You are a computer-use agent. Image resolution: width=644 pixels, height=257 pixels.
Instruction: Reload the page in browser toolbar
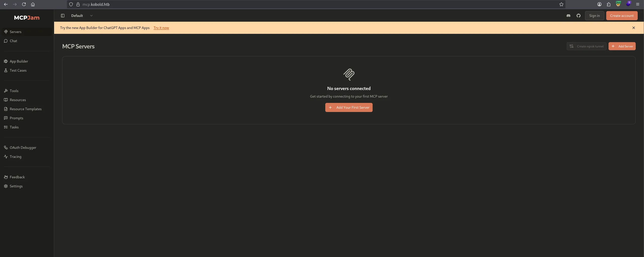(x=24, y=4)
